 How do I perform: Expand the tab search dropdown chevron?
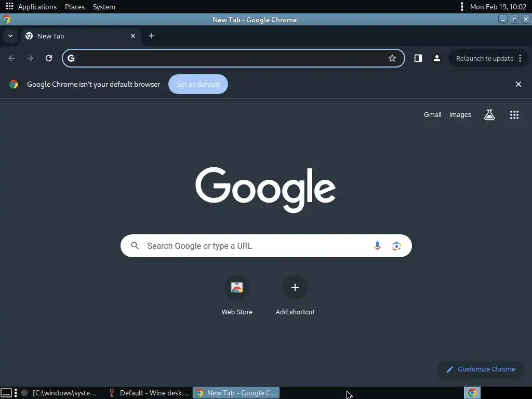pyautogui.click(x=10, y=36)
